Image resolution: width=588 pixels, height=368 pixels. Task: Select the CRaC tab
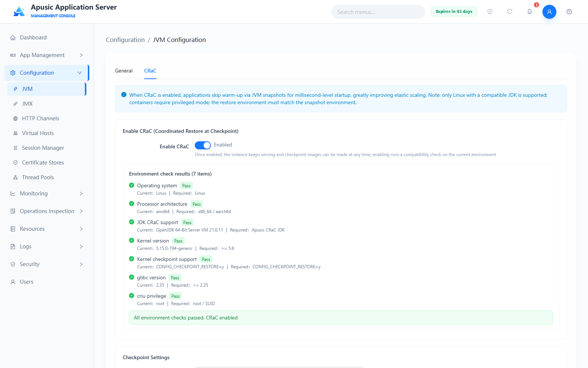[150, 71]
